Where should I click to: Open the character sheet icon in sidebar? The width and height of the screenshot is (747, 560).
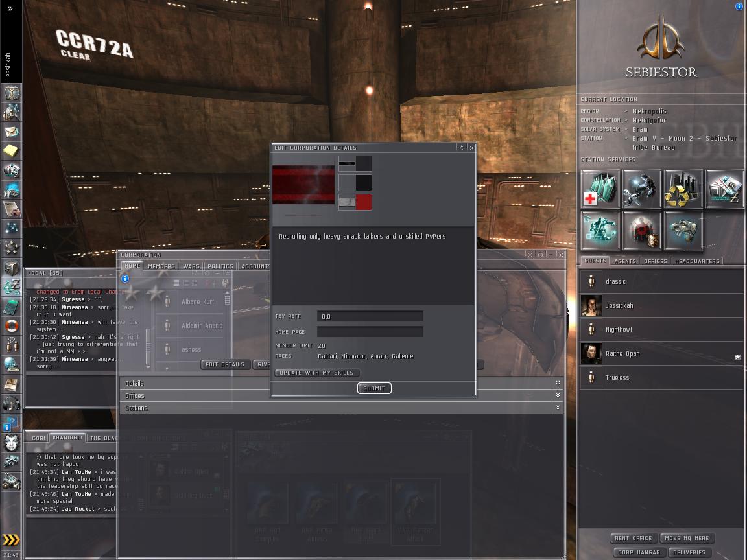(11, 93)
